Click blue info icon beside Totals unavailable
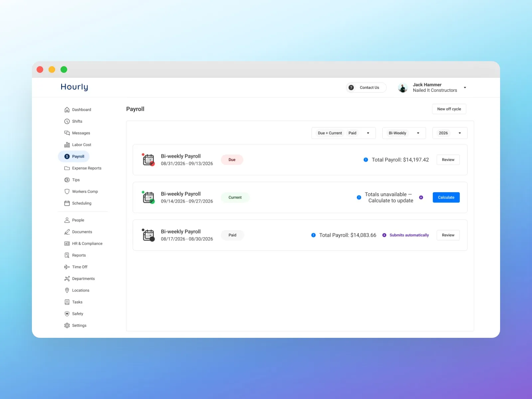This screenshot has width=532, height=399. coord(359,198)
